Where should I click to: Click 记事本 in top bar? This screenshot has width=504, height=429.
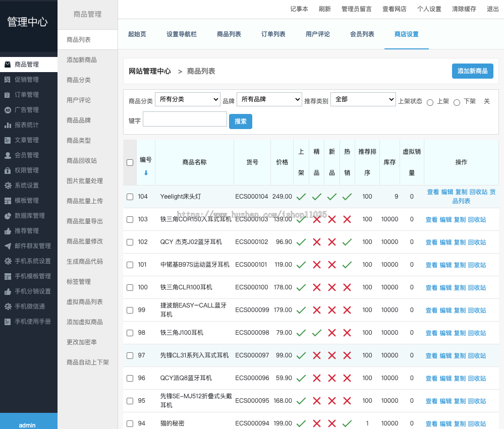tap(299, 9)
